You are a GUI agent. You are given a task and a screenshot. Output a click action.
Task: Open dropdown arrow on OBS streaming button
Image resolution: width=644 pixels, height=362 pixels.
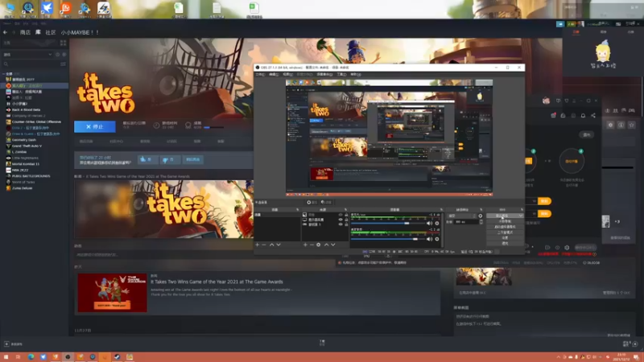coord(521,216)
